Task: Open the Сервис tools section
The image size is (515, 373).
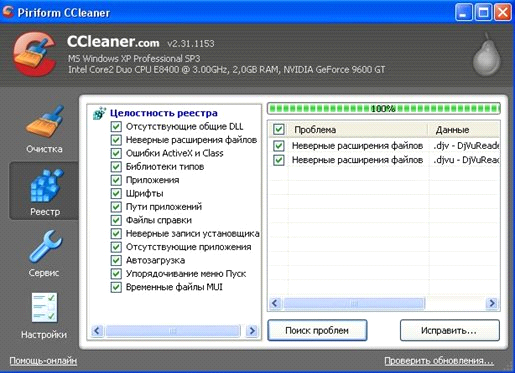Action: [x=44, y=253]
